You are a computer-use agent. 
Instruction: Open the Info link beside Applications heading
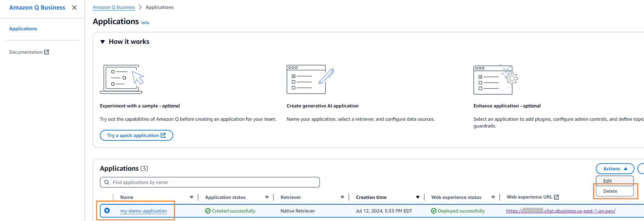pos(145,23)
